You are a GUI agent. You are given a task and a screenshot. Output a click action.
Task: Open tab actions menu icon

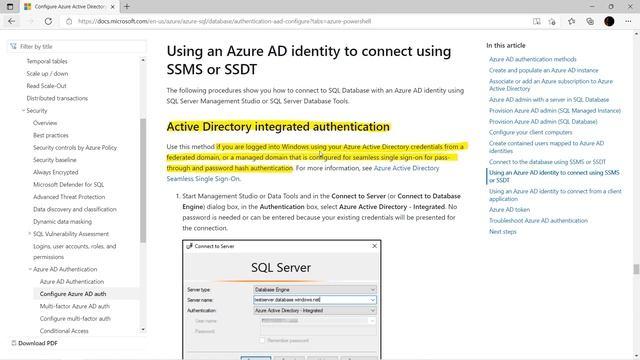10,7
